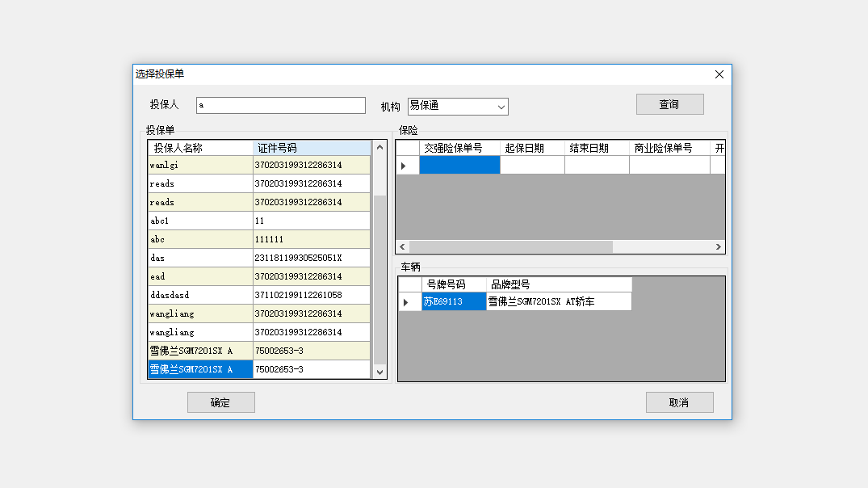868x488 pixels.
Task: Select the ddasdasd policyholder row
Action: point(200,295)
